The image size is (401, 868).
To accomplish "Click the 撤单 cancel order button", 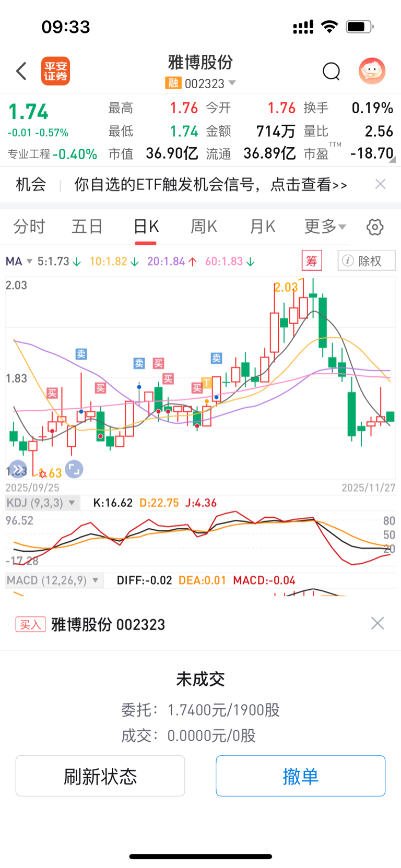I will 301,776.
